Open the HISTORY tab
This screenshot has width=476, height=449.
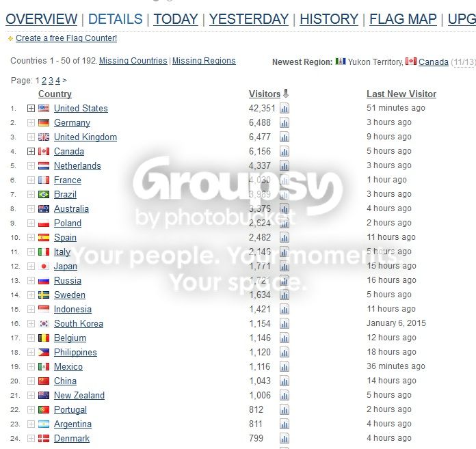click(329, 19)
